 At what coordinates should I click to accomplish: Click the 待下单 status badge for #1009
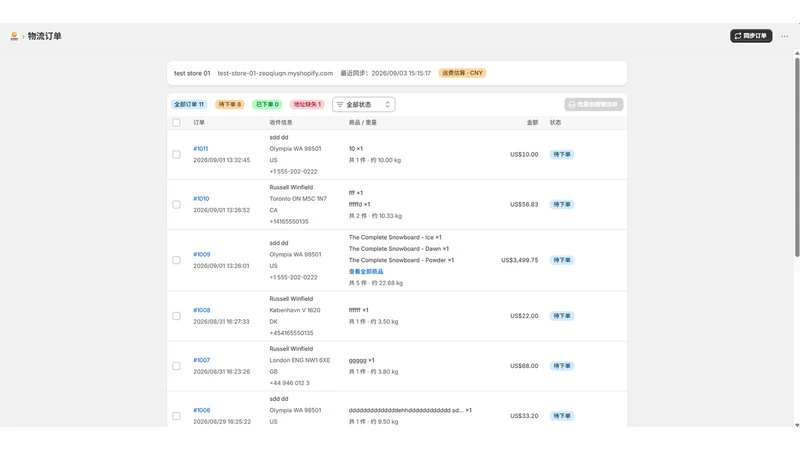(x=562, y=260)
